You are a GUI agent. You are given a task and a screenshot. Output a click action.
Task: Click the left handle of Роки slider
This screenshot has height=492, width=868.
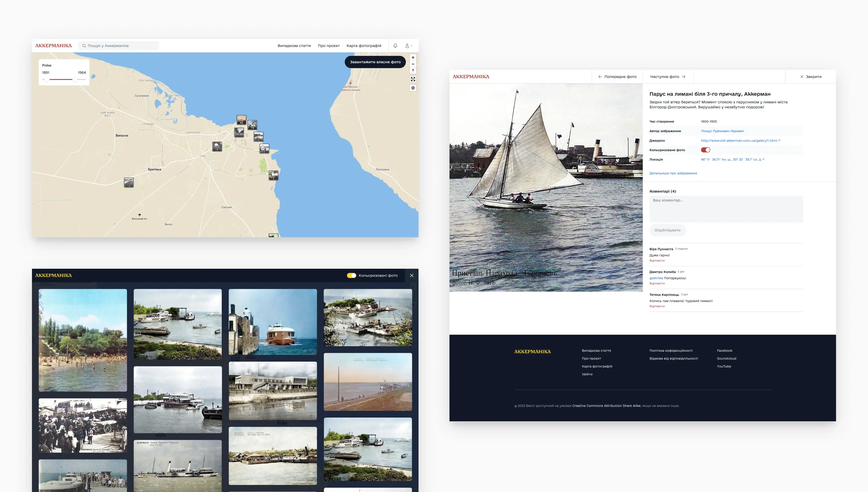(x=47, y=79)
